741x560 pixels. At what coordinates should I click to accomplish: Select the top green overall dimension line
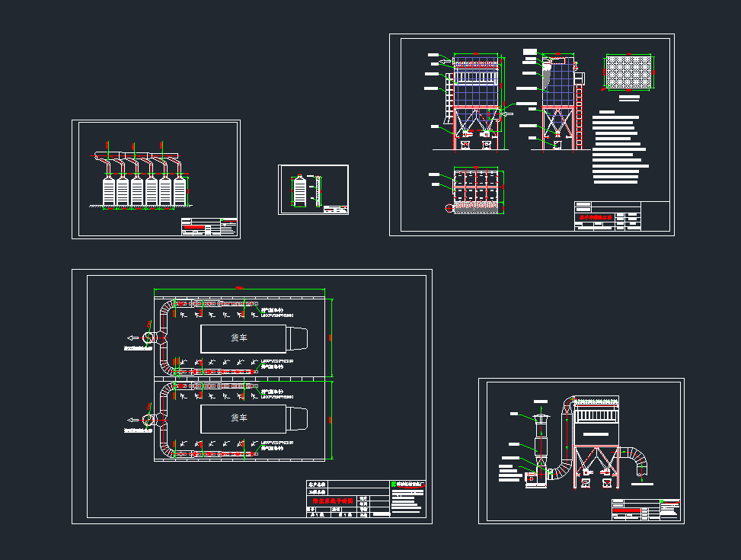pos(242,290)
